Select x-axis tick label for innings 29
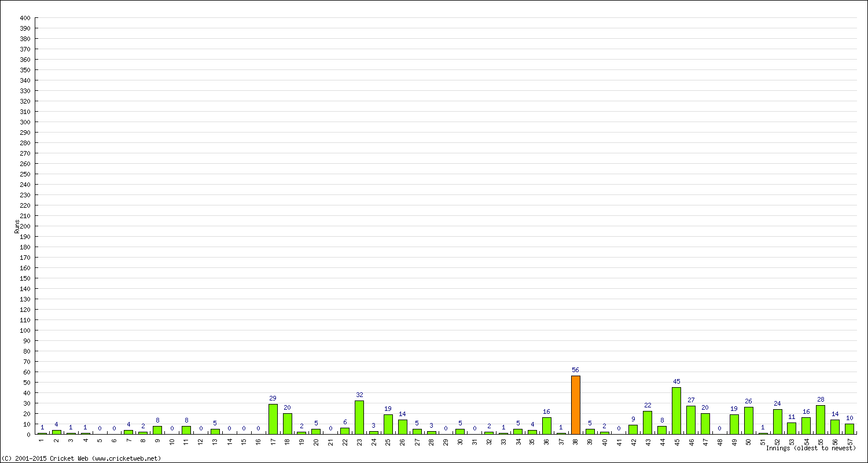Screen dimensions: 868x463 click(x=446, y=441)
